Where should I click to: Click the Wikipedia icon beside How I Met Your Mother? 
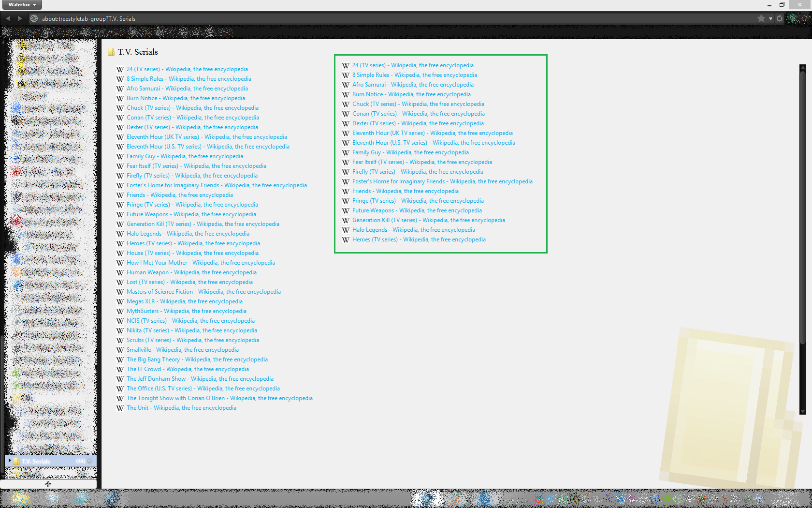click(120, 263)
